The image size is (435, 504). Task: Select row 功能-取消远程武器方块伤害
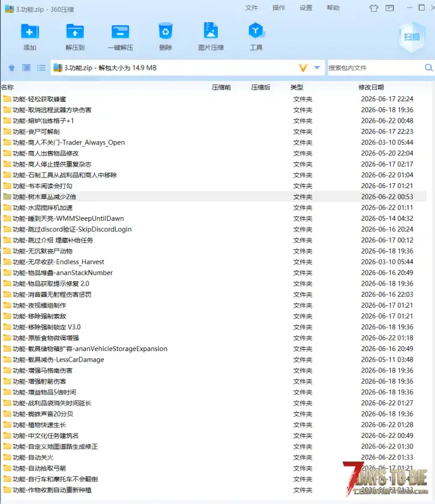coord(214,110)
